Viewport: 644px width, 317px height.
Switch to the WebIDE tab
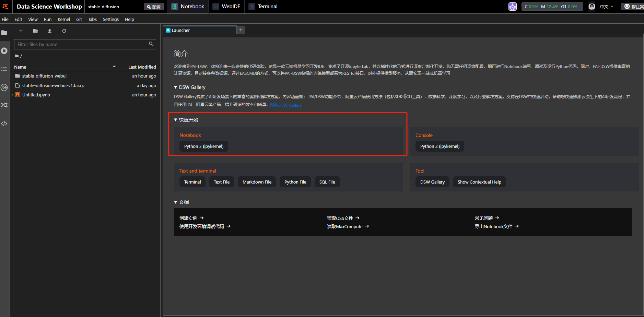(x=226, y=7)
